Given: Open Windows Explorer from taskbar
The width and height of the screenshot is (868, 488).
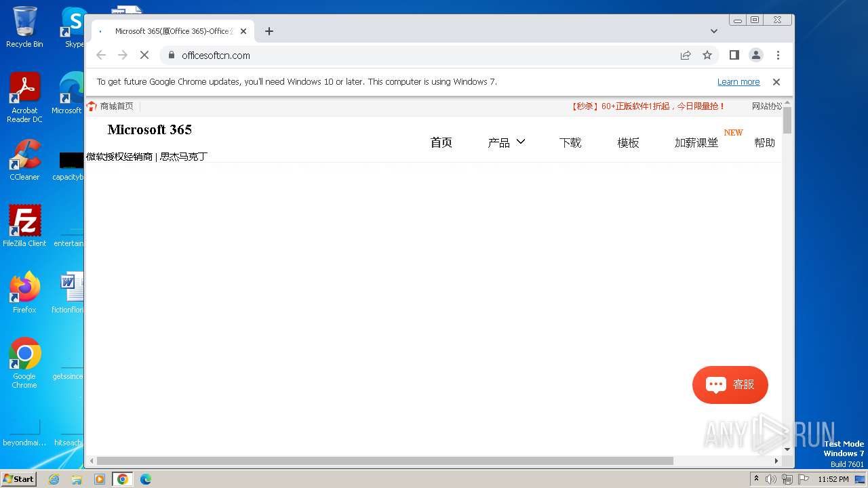Looking at the screenshot, I should point(77,479).
